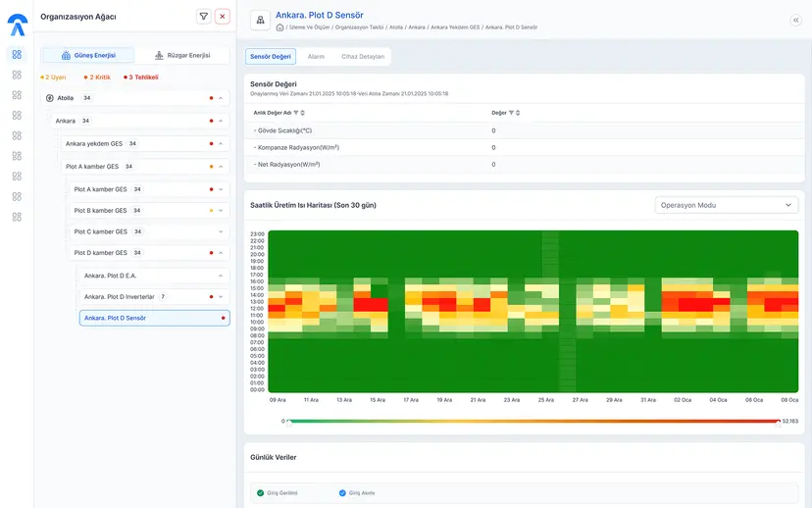Click Atolla breadcrumb link
Image resolution: width=812 pixels, height=508 pixels.
(x=396, y=27)
